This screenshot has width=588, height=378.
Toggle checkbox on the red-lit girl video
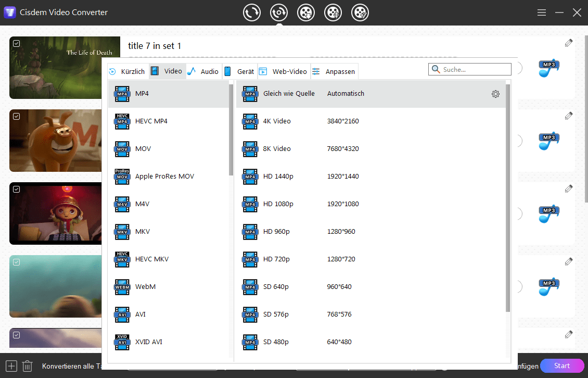[16, 189]
